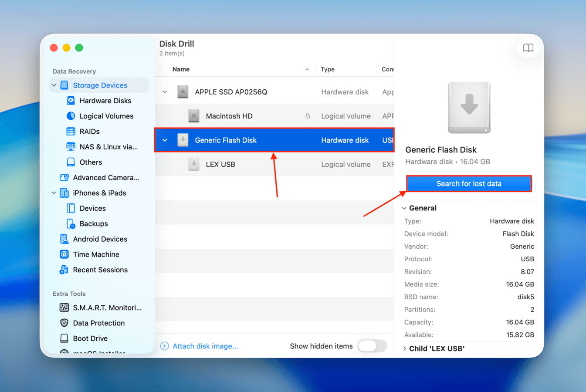Select the LEX USB logical volume row
Screen dimensions: 586x392
(221, 164)
